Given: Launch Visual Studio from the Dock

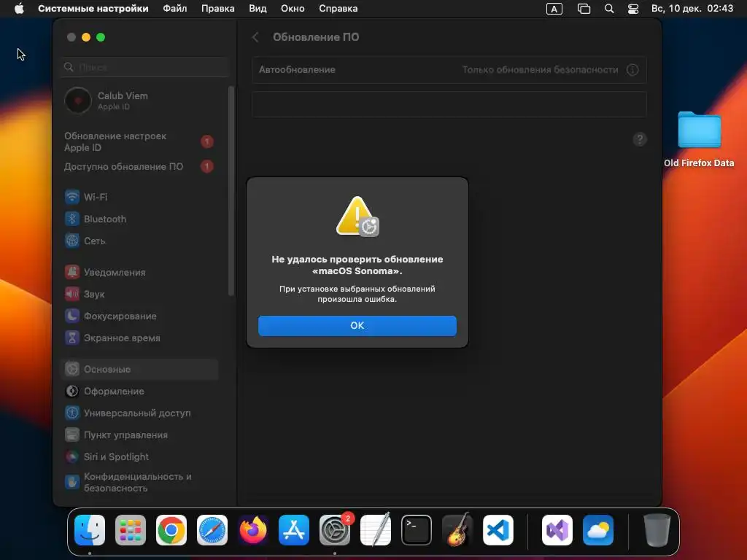Looking at the screenshot, I should (557, 530).
